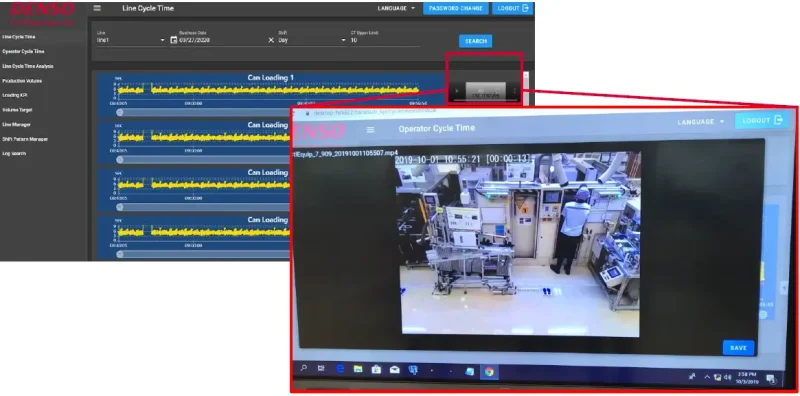This screenshot has height=396, width=800.
Task: Click LOGOUT in the Operator Cycle Time window
Action: [x=761, y=120]
